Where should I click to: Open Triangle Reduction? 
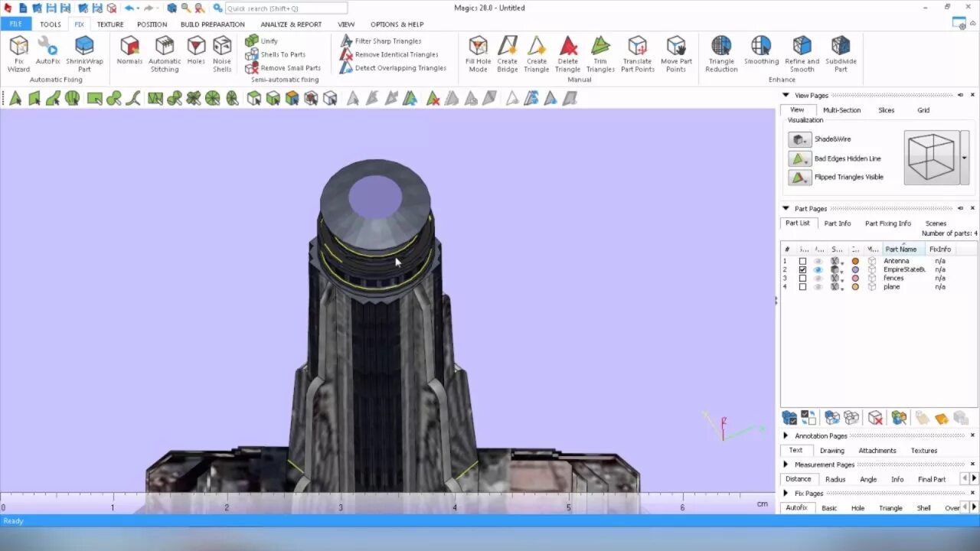[x=721, y=54]
